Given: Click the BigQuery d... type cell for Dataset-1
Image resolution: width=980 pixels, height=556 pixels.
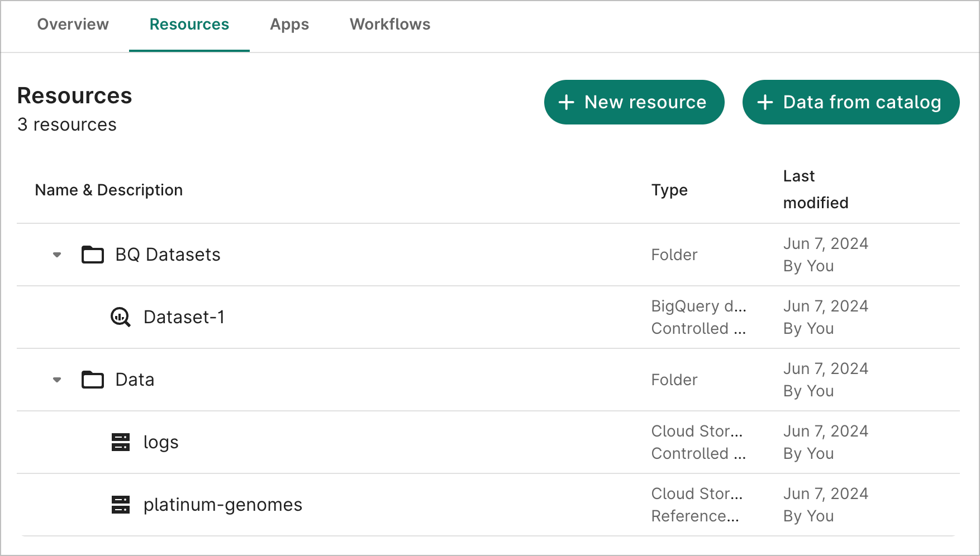Looking at the screenshot, I should [698, 317].
